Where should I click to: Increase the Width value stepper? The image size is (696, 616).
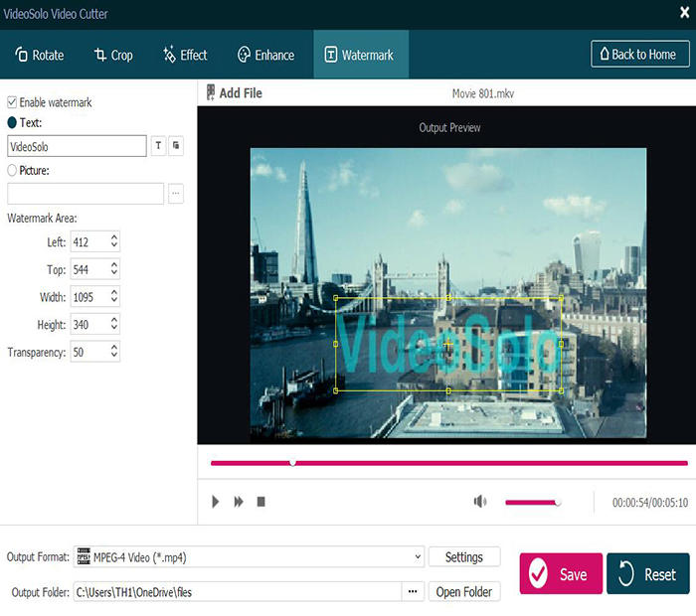click(x=114, y=292)
